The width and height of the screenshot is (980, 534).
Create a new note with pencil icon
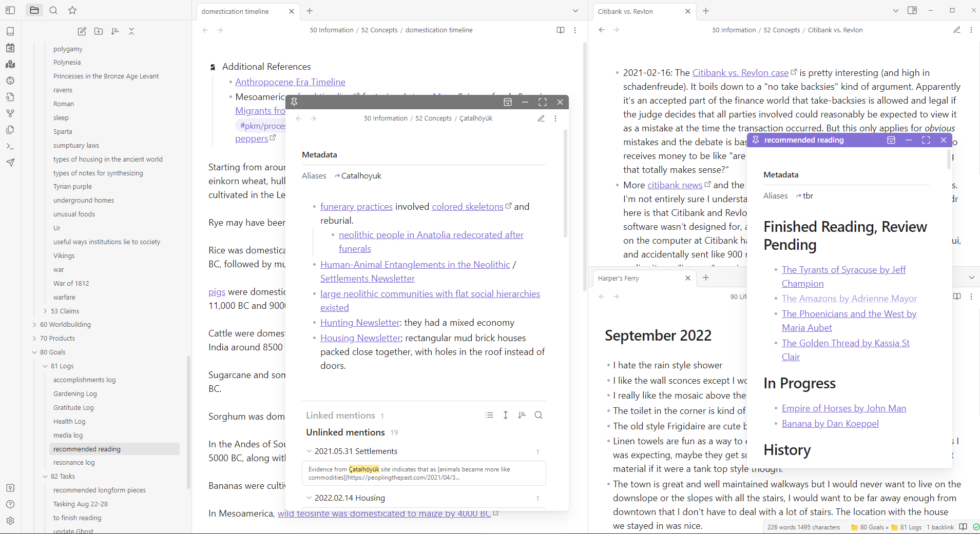point(82,31)
